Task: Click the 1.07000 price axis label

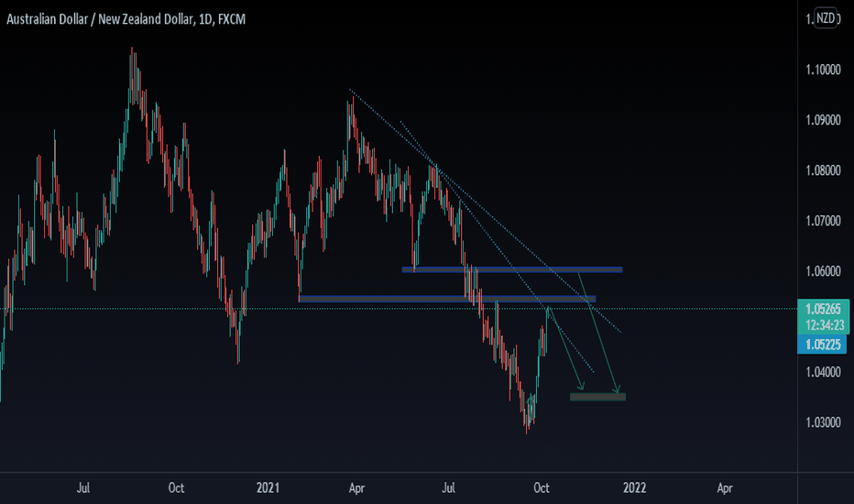Action: (x=823, y=221)
